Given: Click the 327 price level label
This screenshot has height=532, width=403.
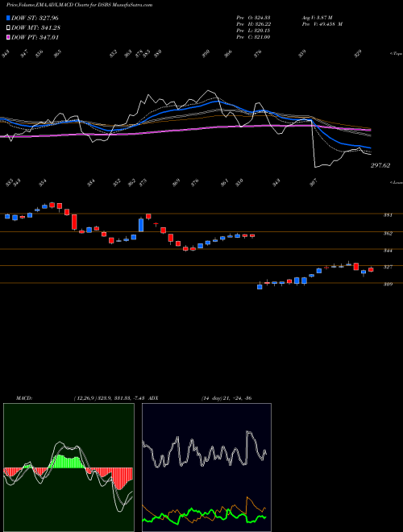Looking at the screenshot, I should pos(388,267).
